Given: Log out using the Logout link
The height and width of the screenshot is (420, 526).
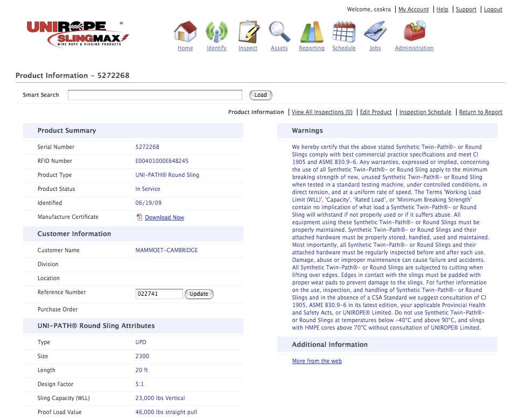Looking at the screenshot, I should coord(493,10).
